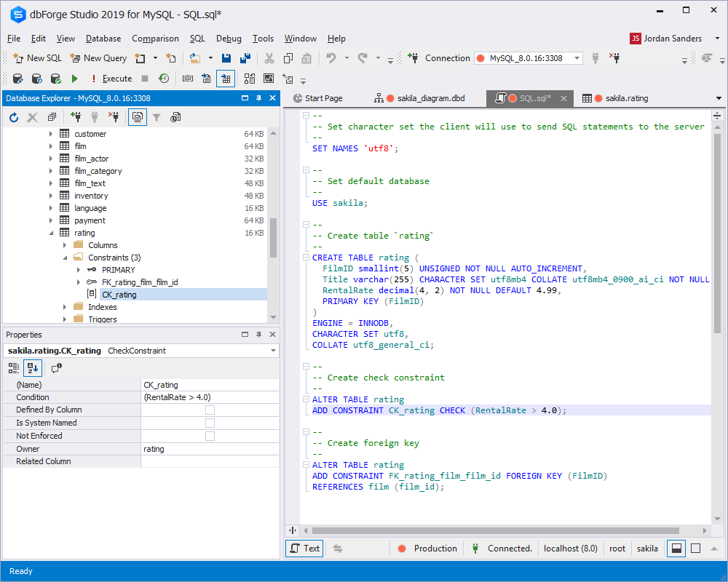Open the Connection dropdown showing MySQL_8.0.16:3308
This screenshot has height=582, width=728.
578,57
